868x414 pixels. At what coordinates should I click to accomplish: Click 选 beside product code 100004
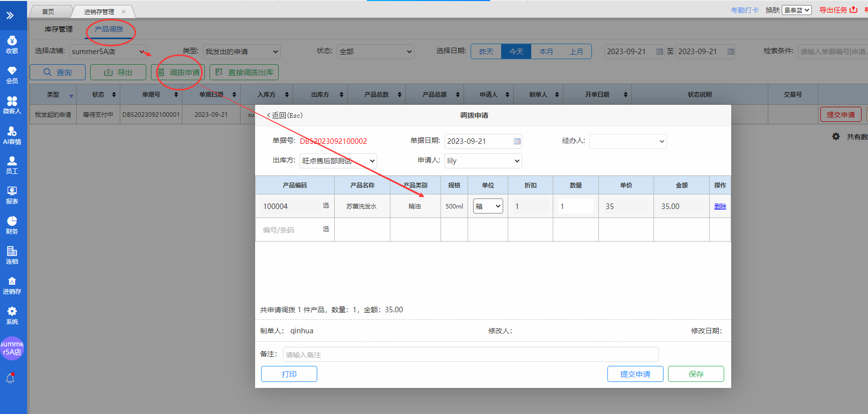pos(326,205)
